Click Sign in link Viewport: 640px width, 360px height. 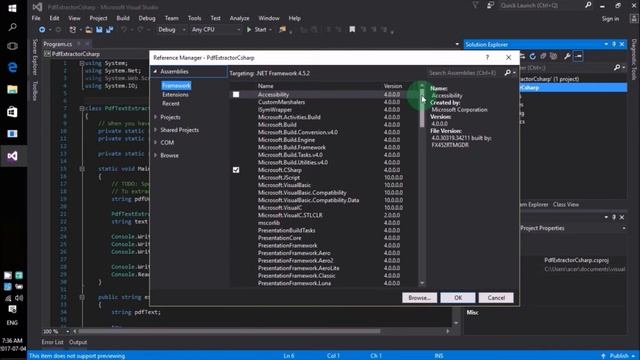(610, 19)
